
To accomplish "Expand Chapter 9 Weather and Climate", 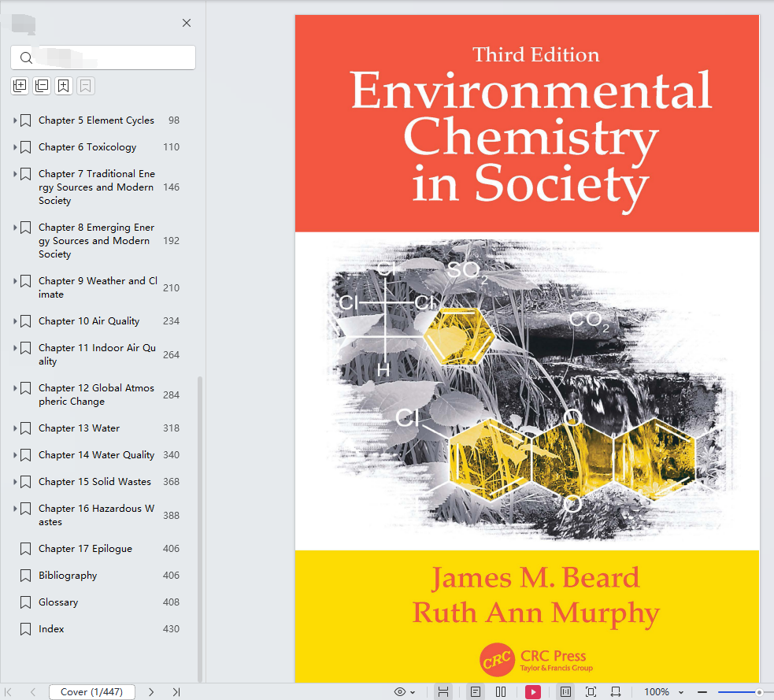I will [x=15, y=281].
